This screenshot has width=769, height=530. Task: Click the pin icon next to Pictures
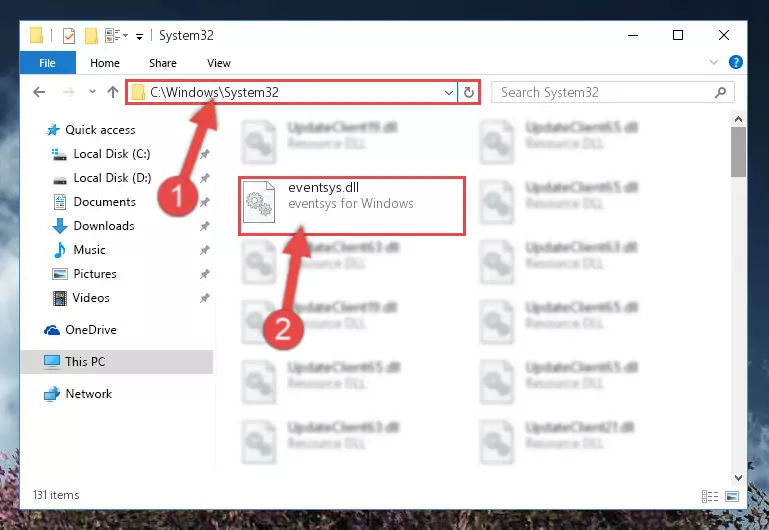point(205,274)
